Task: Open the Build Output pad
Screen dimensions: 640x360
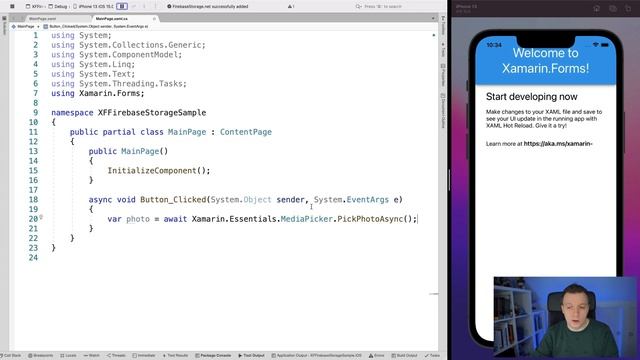Action: click(x=404, y=356)
